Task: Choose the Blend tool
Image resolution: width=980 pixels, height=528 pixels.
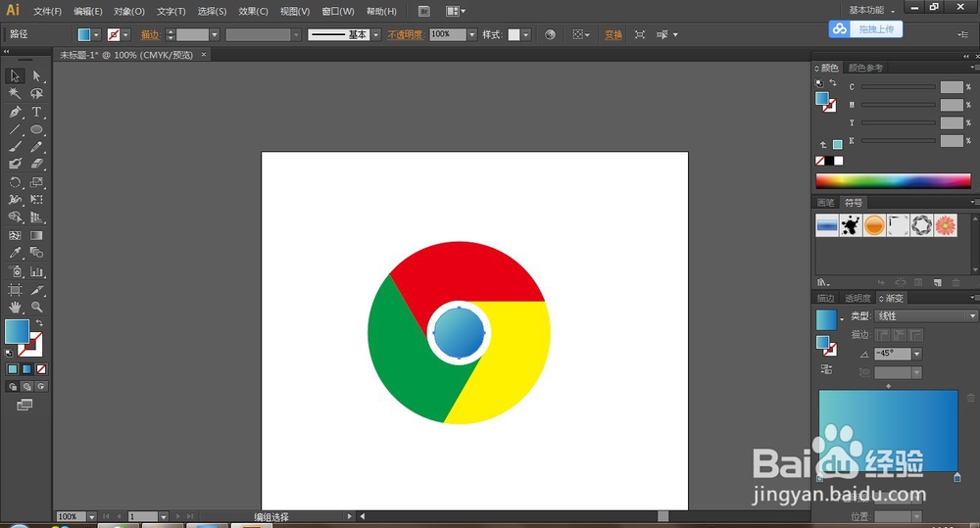Action: [x=37, y=253]
